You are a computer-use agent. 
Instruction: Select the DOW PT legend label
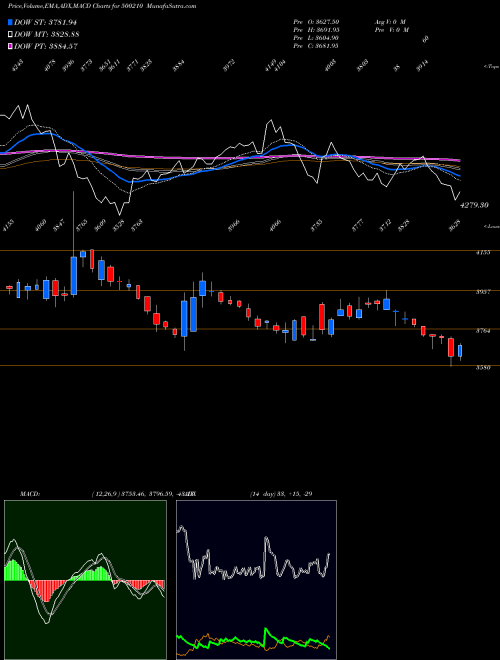(45, 46)
